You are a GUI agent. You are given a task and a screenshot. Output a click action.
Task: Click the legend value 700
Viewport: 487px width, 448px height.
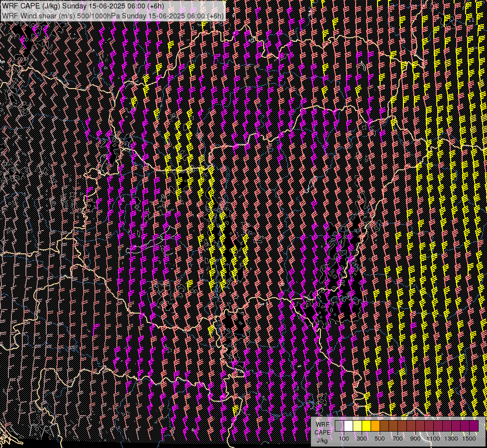pyautogui.click(x=397, y=439)
